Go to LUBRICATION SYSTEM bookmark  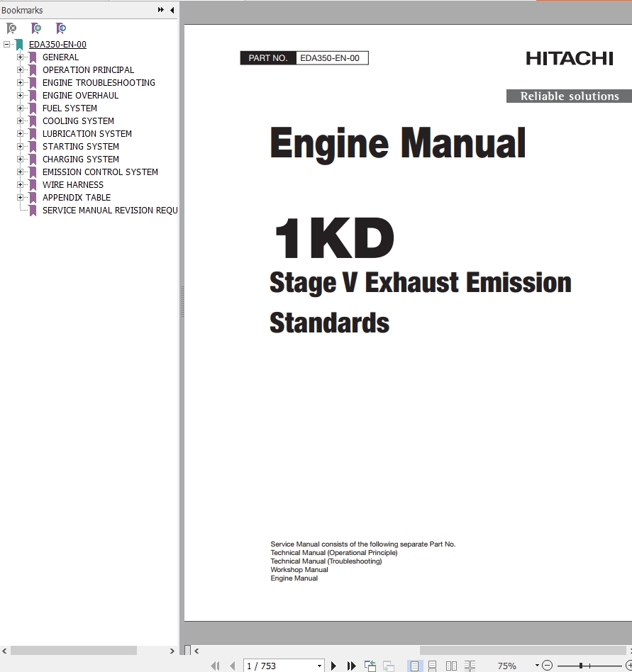pyautogui.click(x=87, y=134)
